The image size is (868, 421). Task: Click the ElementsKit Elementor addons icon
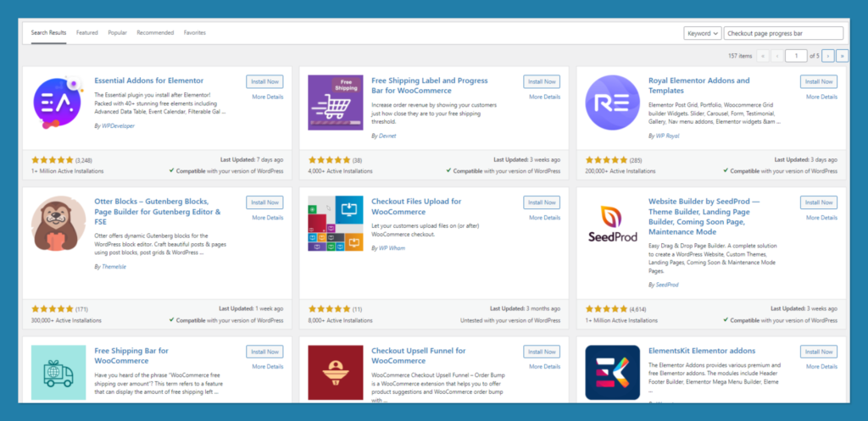click(612, 373)
